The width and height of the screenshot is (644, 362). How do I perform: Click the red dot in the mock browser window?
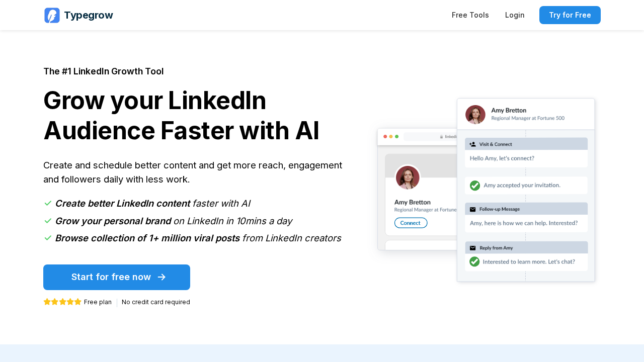pyautogui.click(x=385, y=136)
